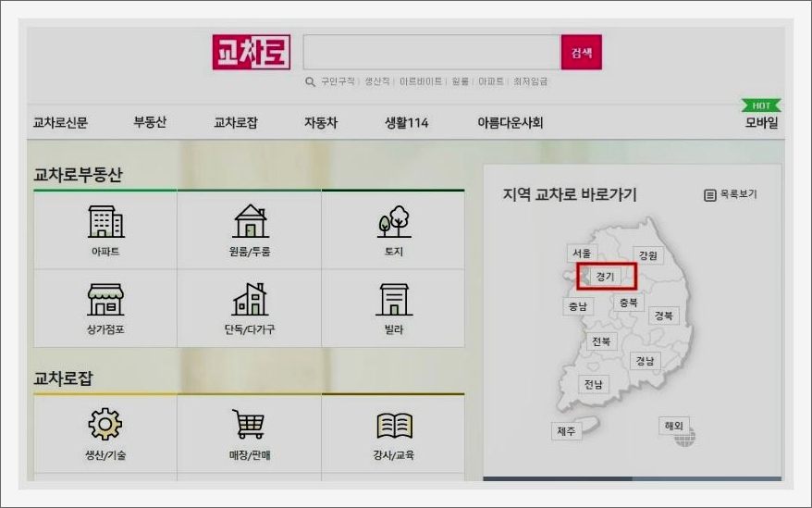Viewport: 812px width, 508px height.
Task: Click the red 검색 search button
Action: pyautogui.click(x=582, y=52)
